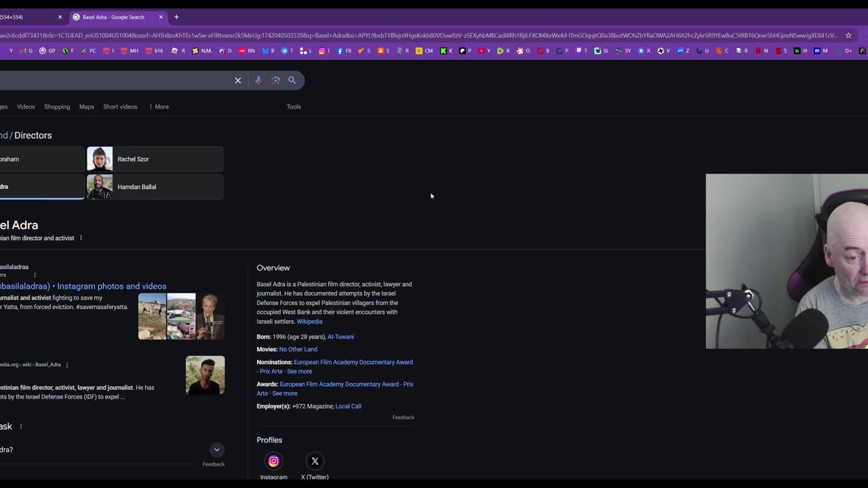
Task: Open more options beside Palestinian film director subtitle
Action: pos(81,238)
